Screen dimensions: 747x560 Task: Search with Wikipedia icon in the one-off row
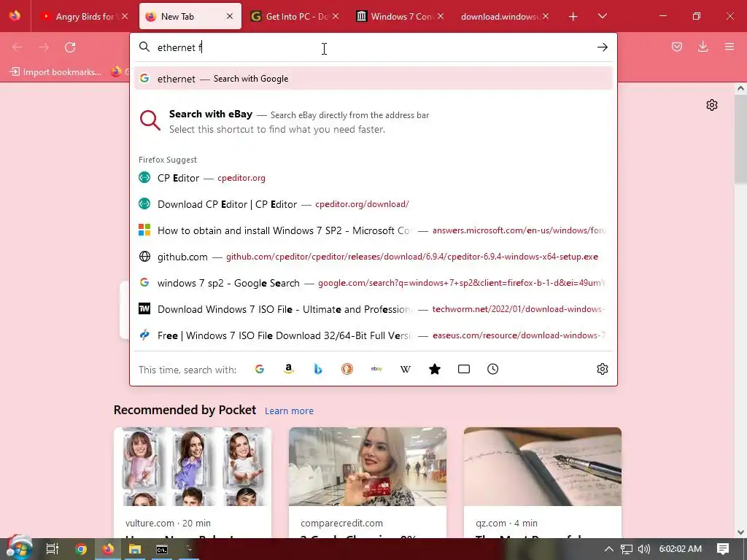[x=406, y=369]
